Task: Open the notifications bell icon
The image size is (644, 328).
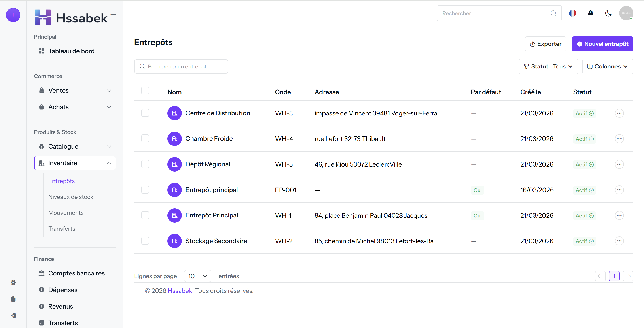Action: click(x=590, y=13)
